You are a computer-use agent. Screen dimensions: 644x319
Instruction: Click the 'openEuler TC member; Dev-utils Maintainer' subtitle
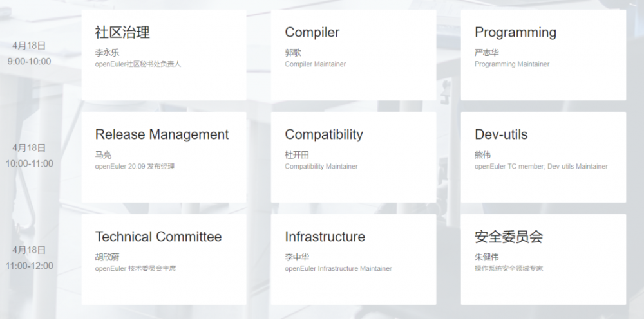point(541,167)
